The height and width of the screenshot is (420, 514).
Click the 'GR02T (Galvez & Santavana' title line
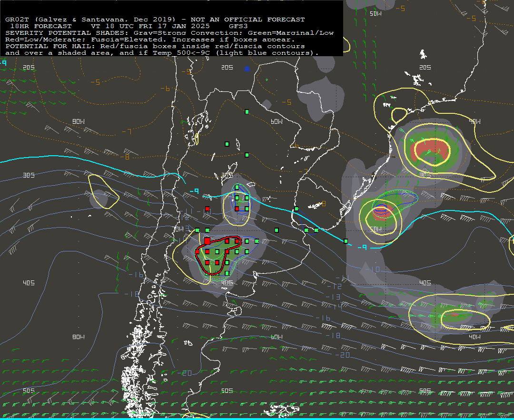coord(155,20)
